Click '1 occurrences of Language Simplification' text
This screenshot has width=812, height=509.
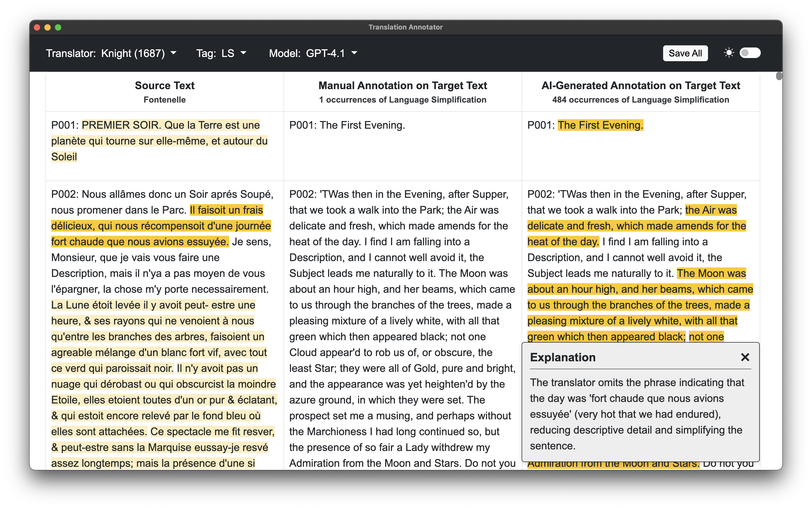pos(402,100)
